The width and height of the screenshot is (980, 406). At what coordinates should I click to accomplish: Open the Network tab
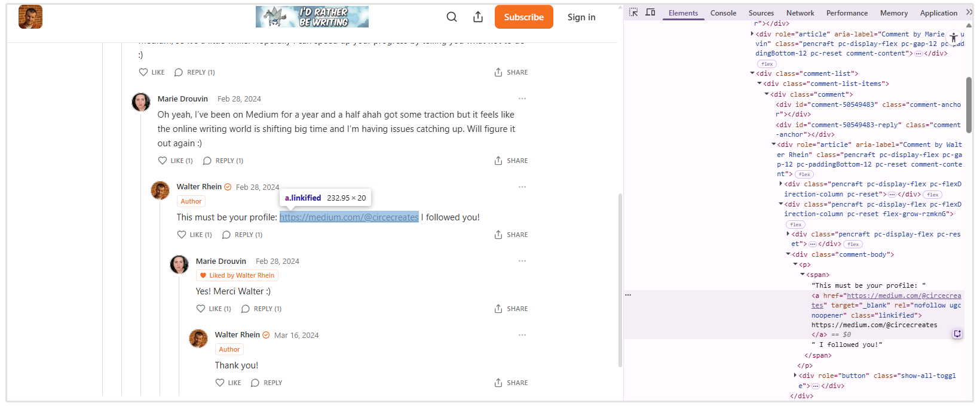pos(800,13)
